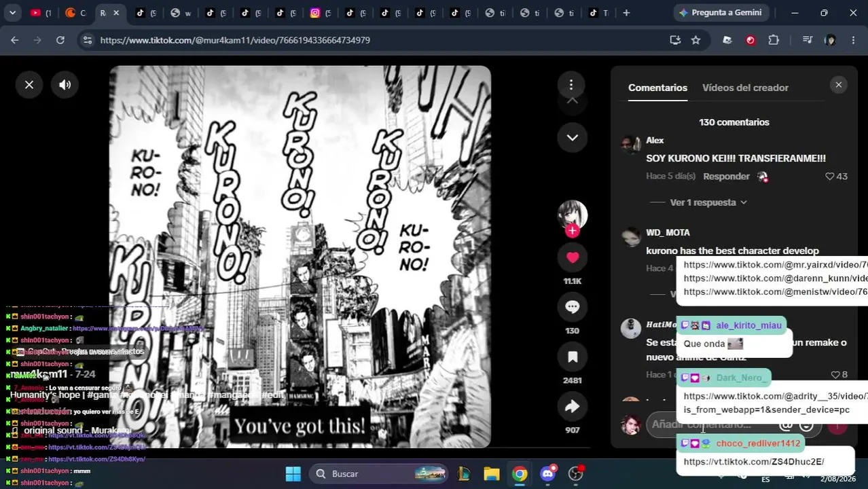Like Alex's comment heart

[829, 177]
